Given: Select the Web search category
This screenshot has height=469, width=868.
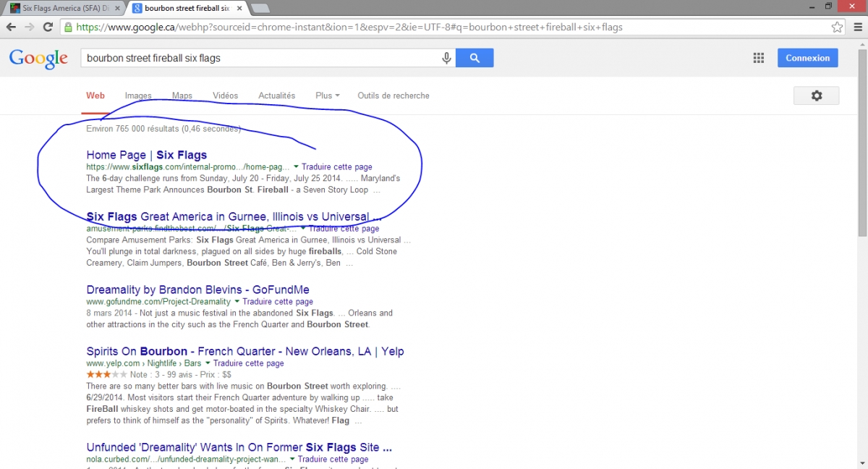Looking at the screenshot, I should coord(95,96).
